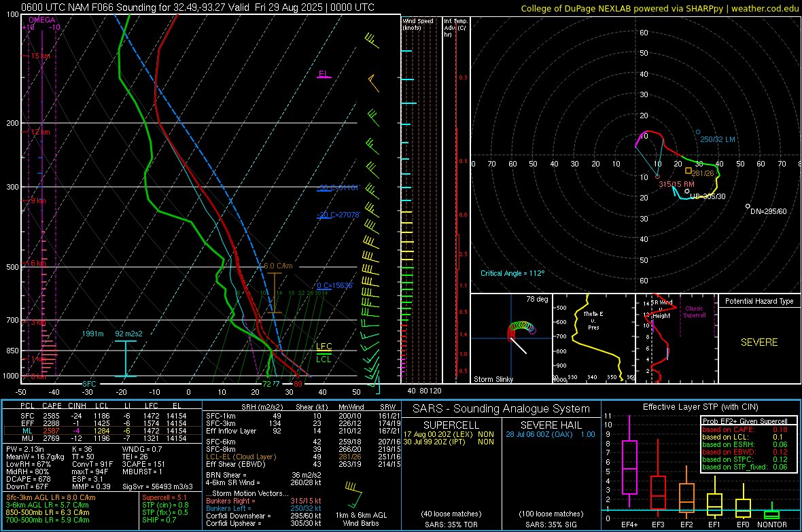Click the '92 m2s2' effective SRH label
This screenshot has width=802, height=532.
pos(128,334)
